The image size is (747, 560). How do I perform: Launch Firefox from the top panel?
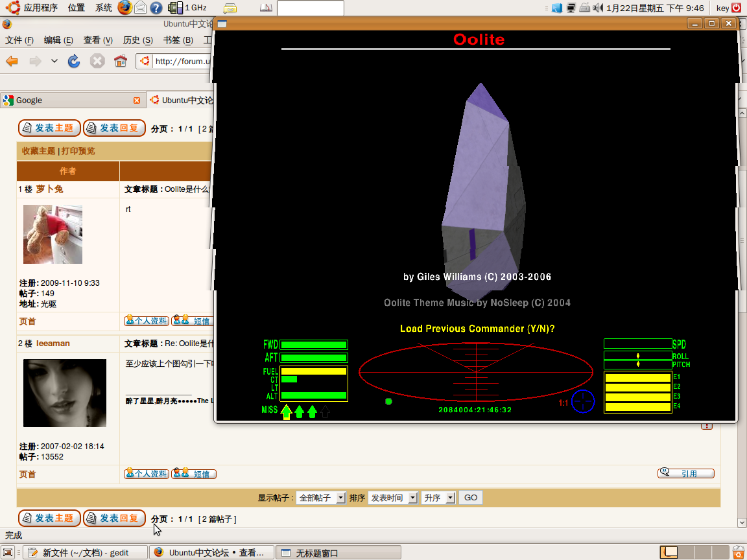click(x=124, y=8)
